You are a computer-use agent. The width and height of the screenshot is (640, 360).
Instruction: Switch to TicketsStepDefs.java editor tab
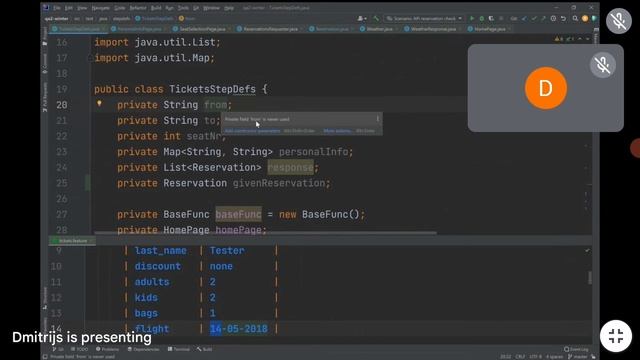tap(79, 29)
